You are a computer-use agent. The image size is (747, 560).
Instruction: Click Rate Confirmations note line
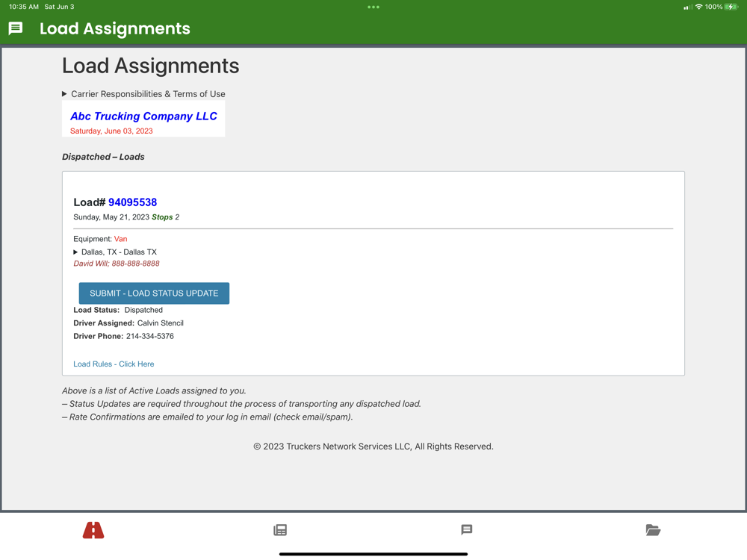[x=207, y=417]
